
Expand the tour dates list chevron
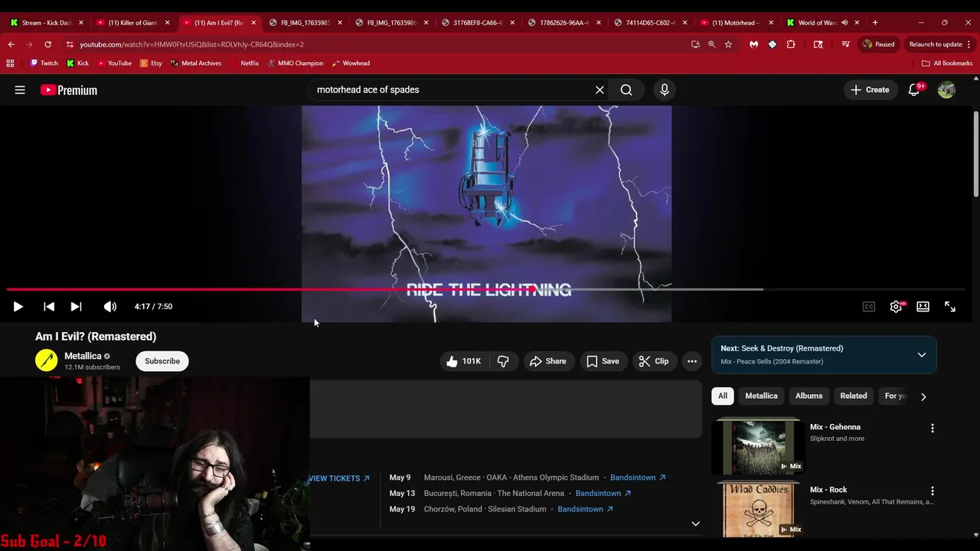(x=695, y=524)
